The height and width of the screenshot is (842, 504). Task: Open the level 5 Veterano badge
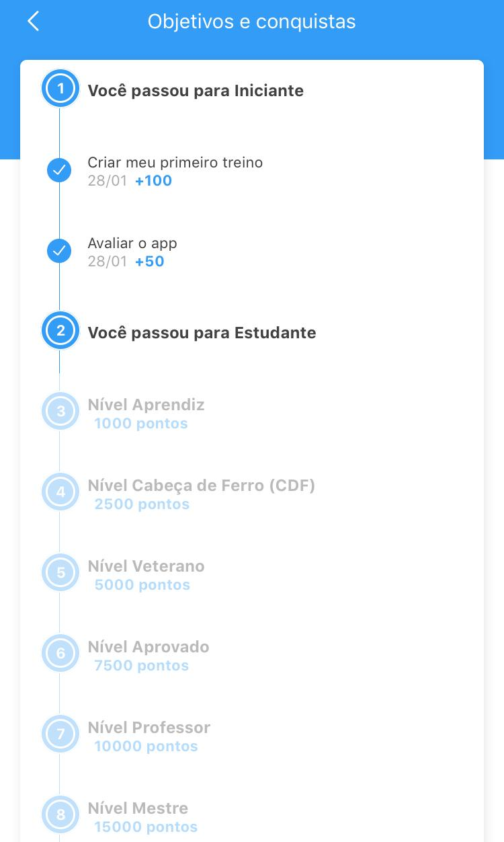[60, 572]
